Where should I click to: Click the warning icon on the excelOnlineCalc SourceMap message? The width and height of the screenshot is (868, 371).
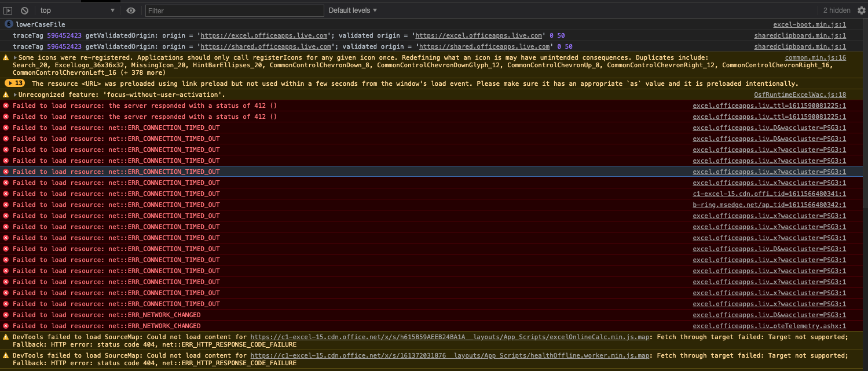tap(6, 337)
